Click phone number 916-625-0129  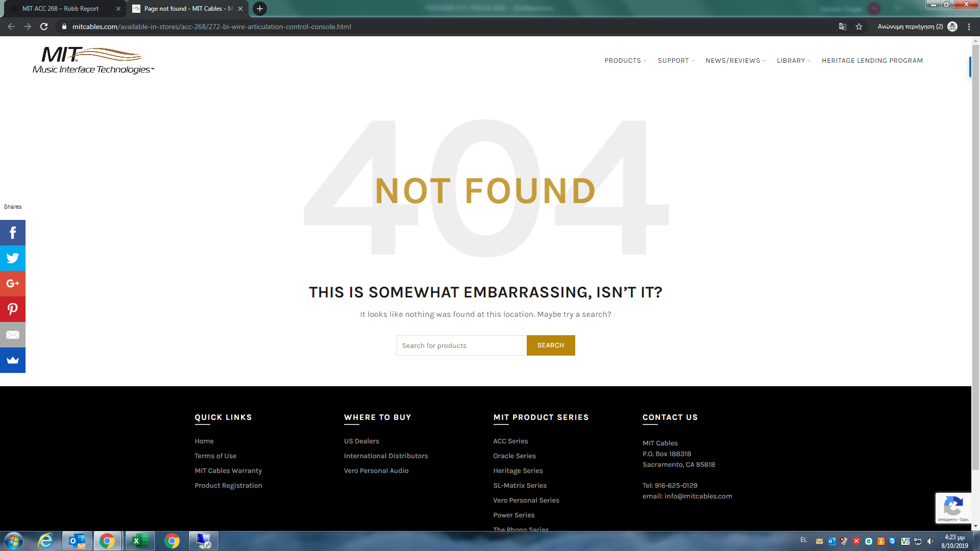point(676,486)
